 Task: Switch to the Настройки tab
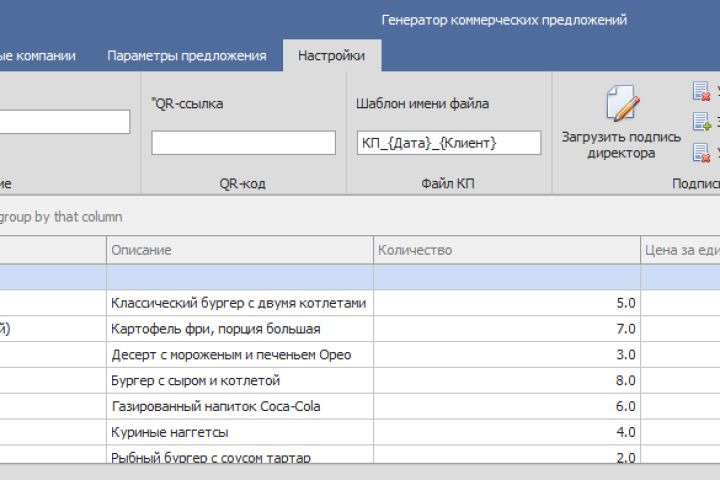point(331,56)
